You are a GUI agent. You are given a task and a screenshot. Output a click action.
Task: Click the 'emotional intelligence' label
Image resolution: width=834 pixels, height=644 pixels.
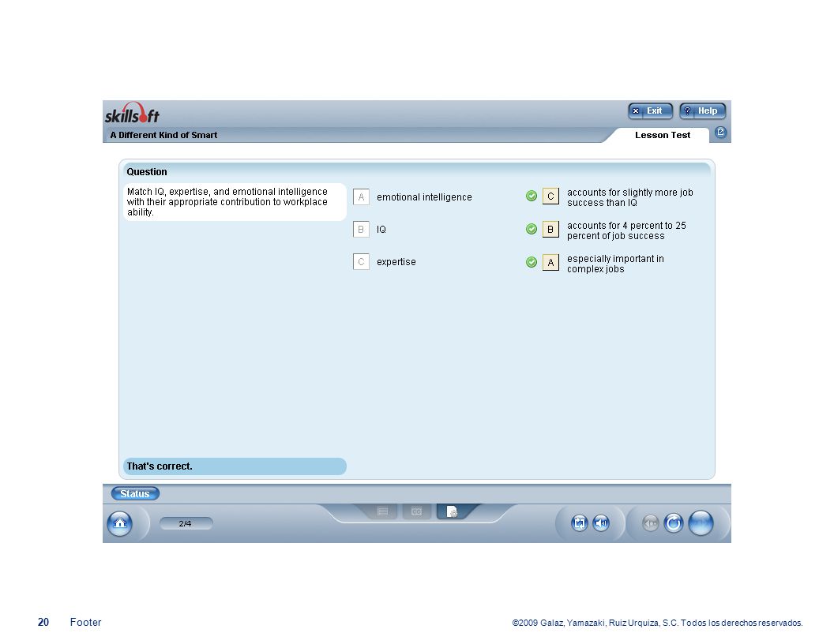point(424,197)
